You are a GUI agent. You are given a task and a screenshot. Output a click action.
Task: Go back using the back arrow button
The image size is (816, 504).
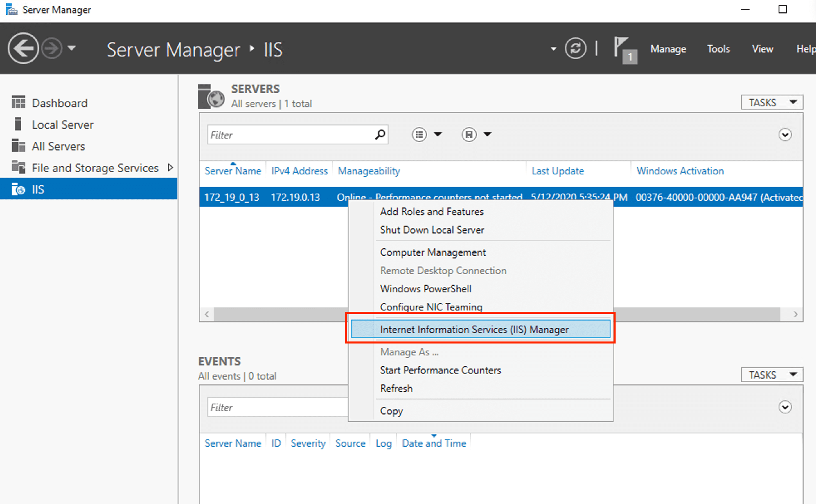(x=23, y=49)
